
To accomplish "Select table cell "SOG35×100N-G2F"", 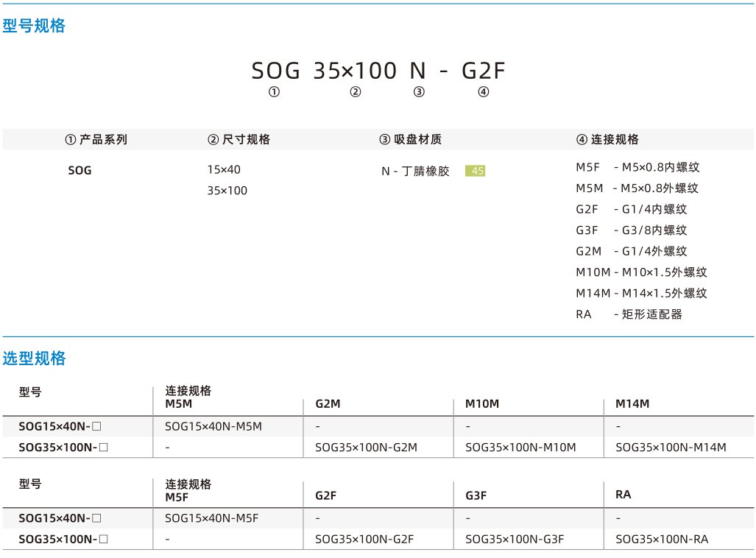I will [x=364, y=539].
